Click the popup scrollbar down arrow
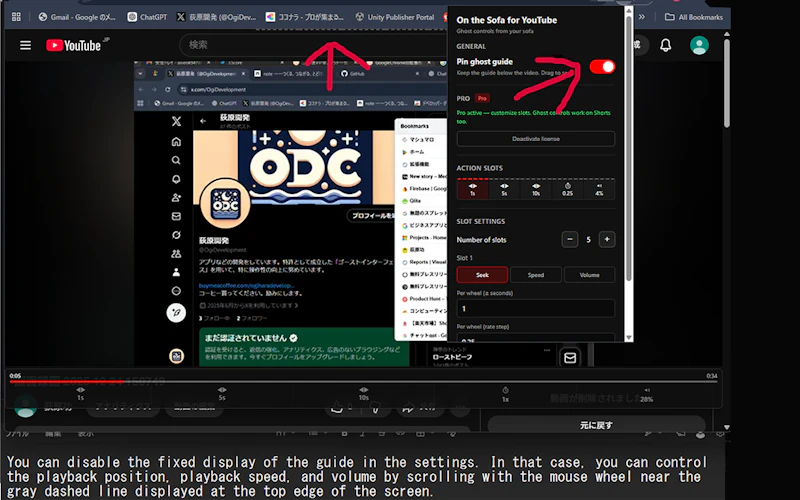 629,337
